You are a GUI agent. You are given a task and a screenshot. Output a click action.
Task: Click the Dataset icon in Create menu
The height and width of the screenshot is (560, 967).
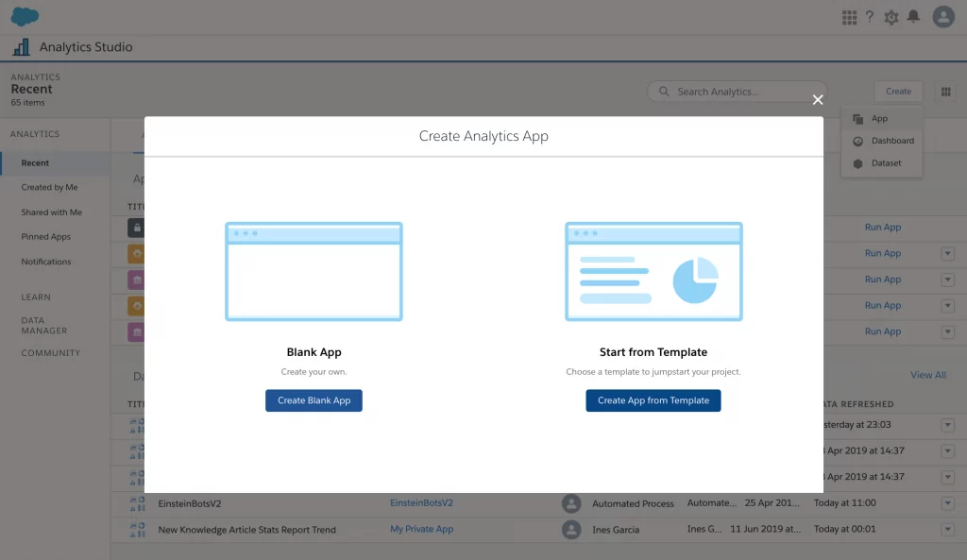click(x=857, y=163)
